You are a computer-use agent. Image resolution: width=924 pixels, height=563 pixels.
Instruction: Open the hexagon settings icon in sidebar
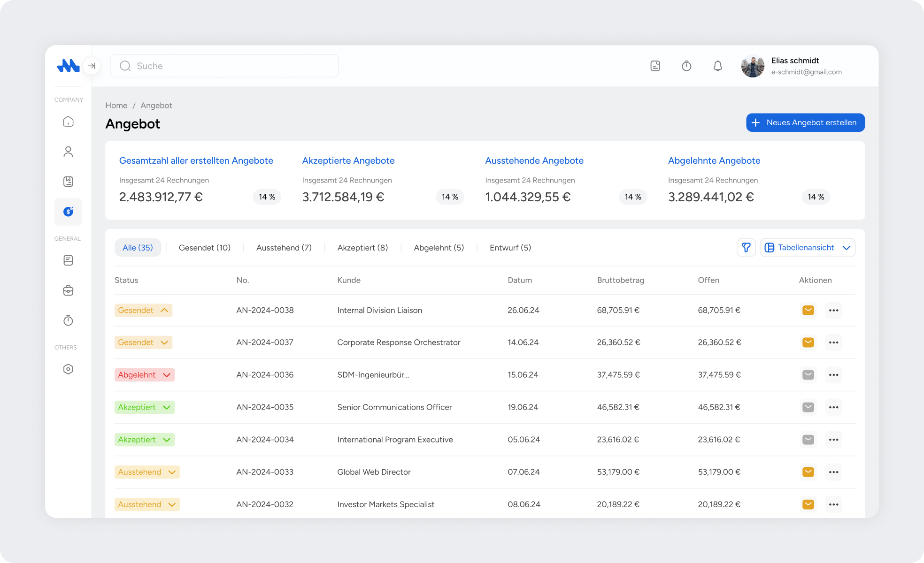[68, 369]
